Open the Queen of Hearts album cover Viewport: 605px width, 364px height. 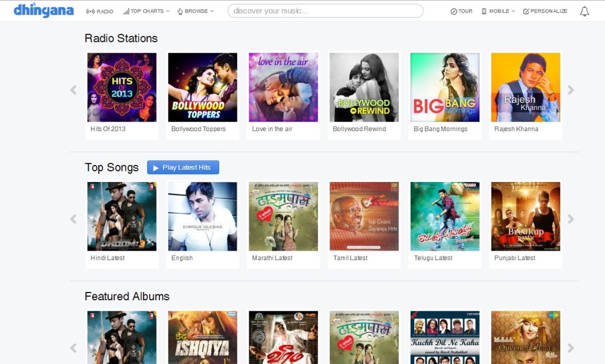pos(525,337)
